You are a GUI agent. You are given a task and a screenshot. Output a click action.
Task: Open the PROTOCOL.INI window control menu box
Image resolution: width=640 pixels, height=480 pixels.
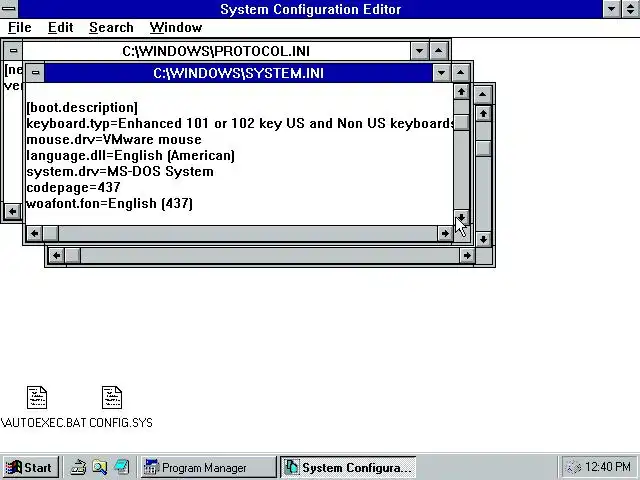coord(13,51)
